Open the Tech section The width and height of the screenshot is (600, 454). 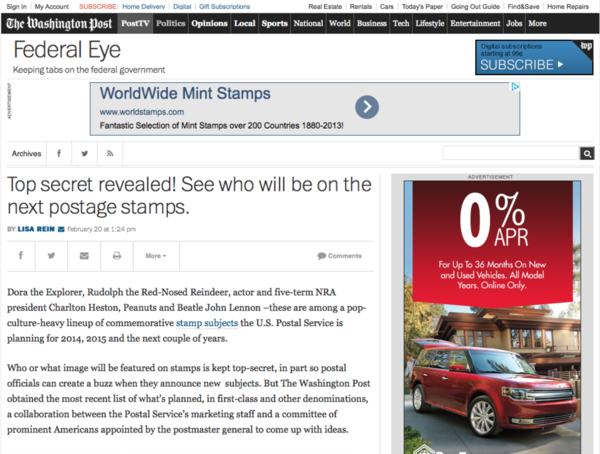click(401, 23)
